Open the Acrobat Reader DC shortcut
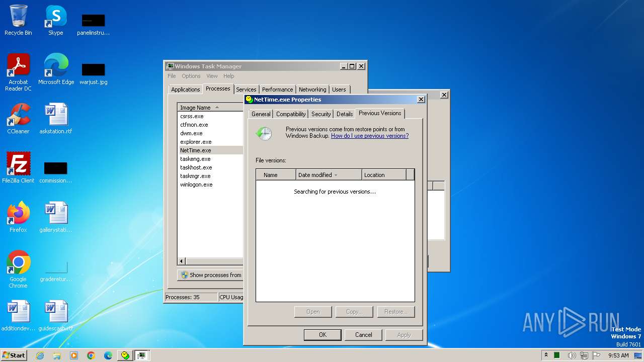 coord(18,72)
